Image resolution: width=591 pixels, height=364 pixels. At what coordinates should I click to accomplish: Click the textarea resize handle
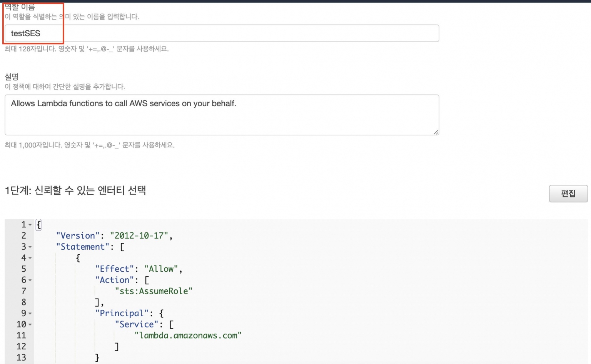(436, 132)
